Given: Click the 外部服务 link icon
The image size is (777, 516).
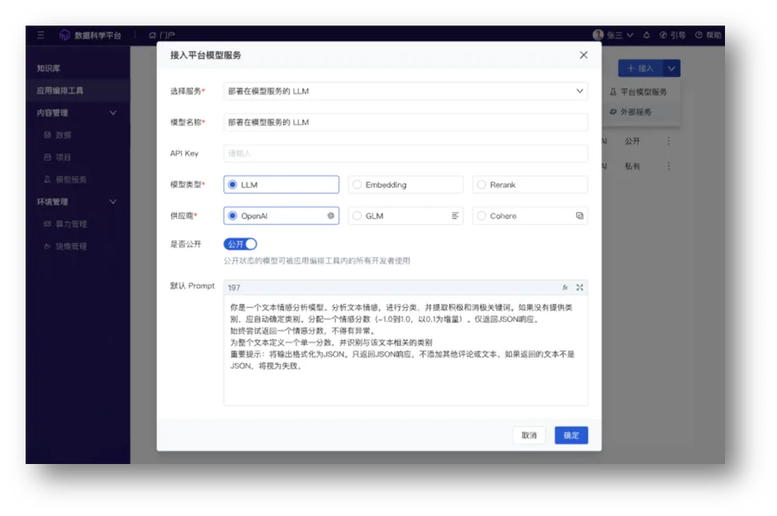Looking at the screenshot, I should click(x=613, y=112).
